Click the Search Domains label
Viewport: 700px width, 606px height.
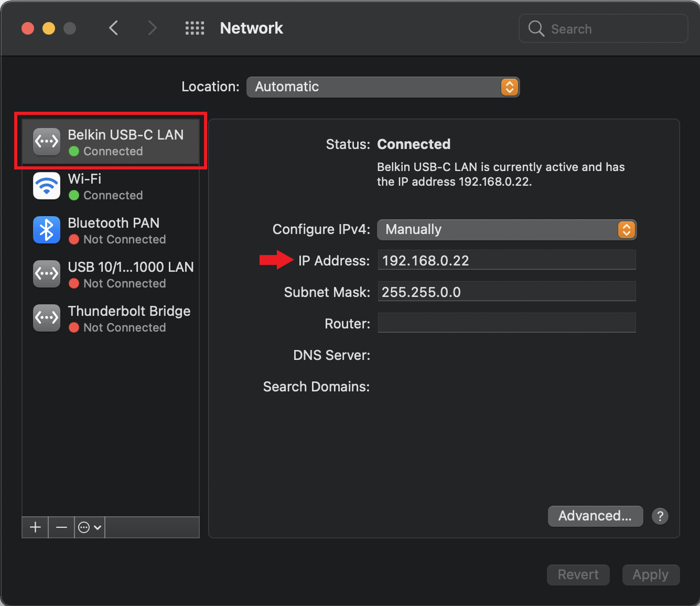point(316,387)
